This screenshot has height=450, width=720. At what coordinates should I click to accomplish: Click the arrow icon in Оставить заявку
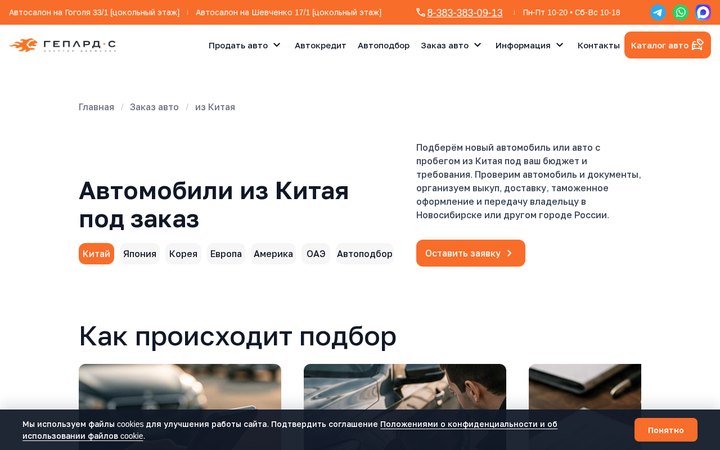click(x=509, y=253)
